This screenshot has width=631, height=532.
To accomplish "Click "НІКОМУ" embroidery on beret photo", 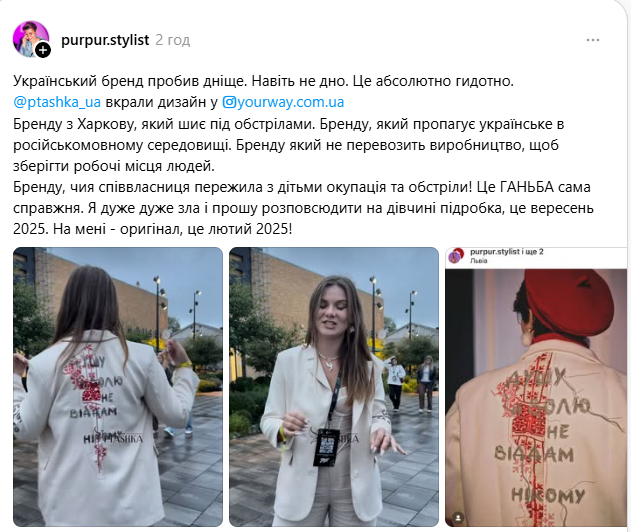I will (548, 495).
